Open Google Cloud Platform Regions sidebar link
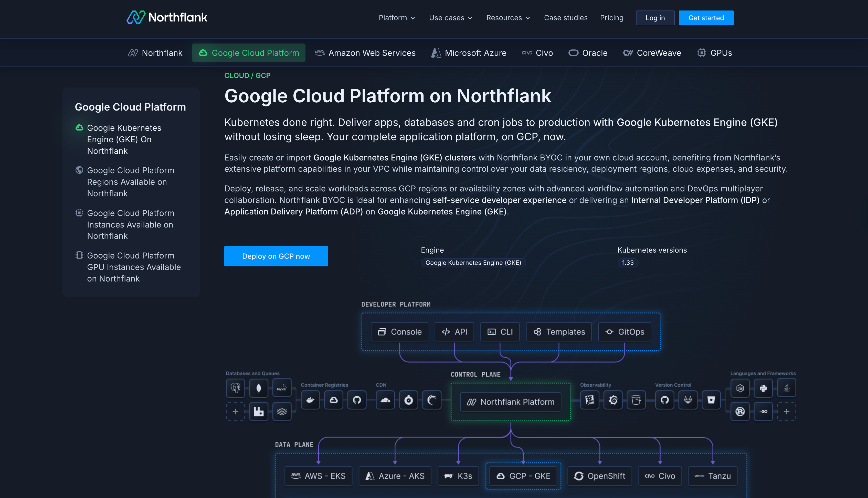Image resolution: width=868 pixels, height=498 pixels. coord(130,182)
